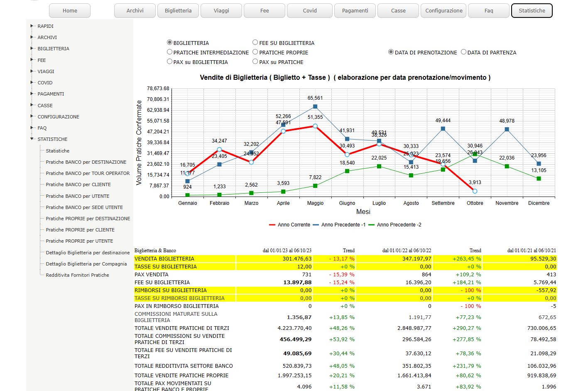Screen dimensions: 588x391
Task: Open Pratiche BANCO per TOUR OPERATOR
Action: tap(88, 173)
